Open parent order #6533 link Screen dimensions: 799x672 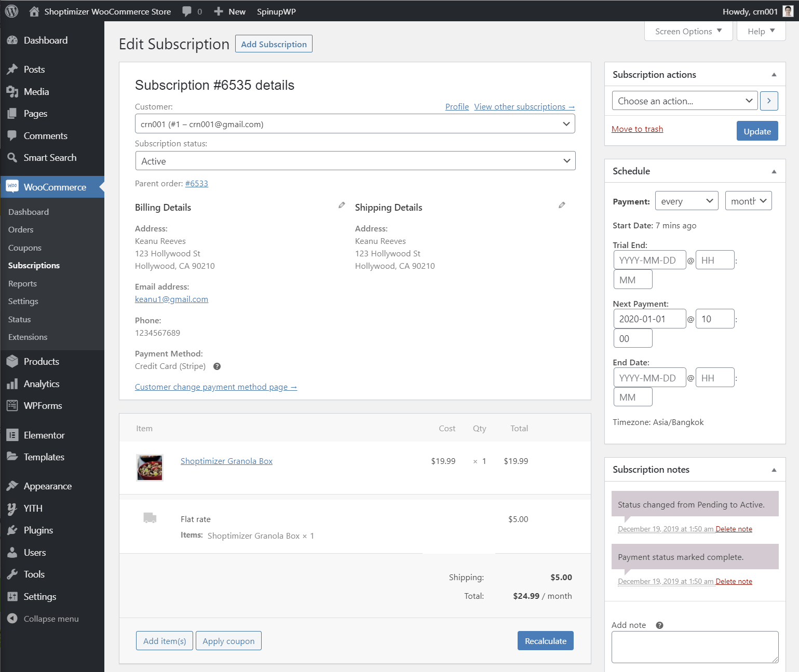tap(197, 183)
